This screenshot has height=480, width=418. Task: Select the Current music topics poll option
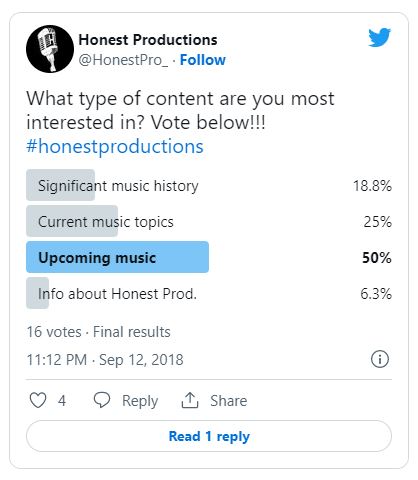pyautogui.click(x=209, y=221)
